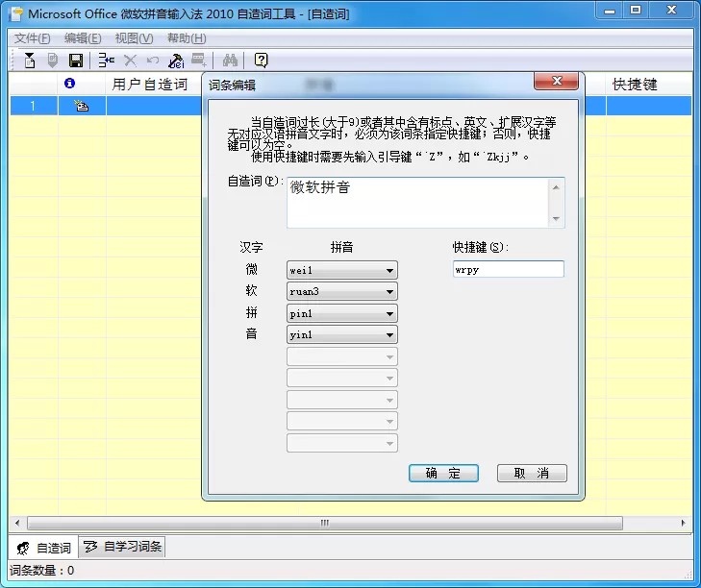Click the grayed-out export toolbar icon

coord(52,60)
